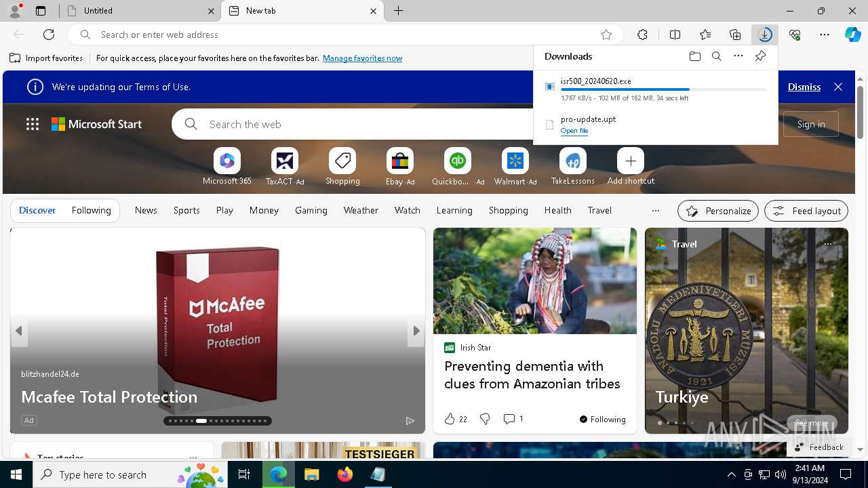The width and height of the screenshot is (868, 488).
Task: Pin the Downloads panel
Action: tap(760, 56)
